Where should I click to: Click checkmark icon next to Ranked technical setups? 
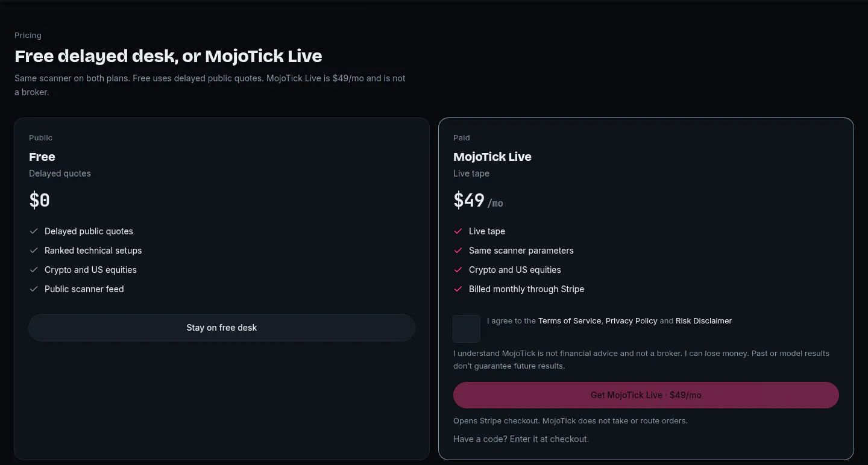tap(34, 251)
